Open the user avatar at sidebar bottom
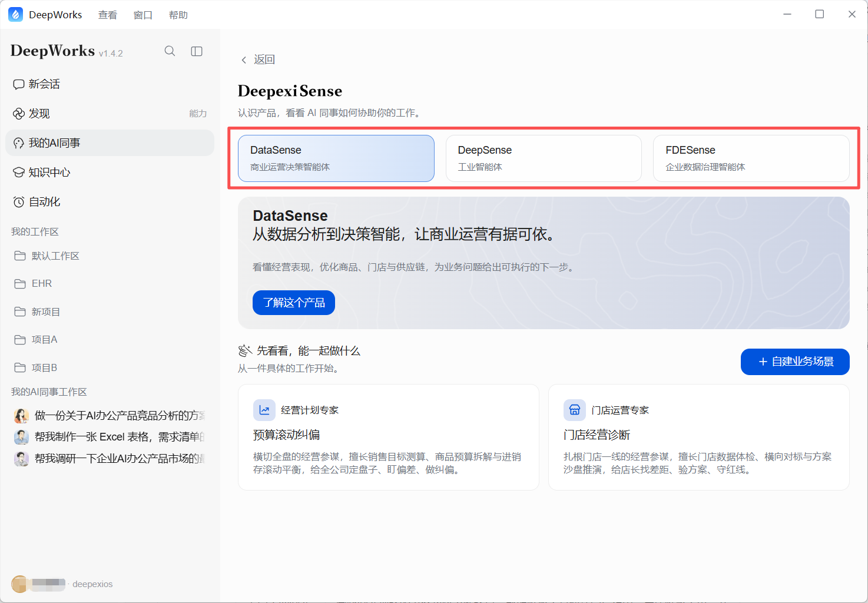 tap(19, 584)
